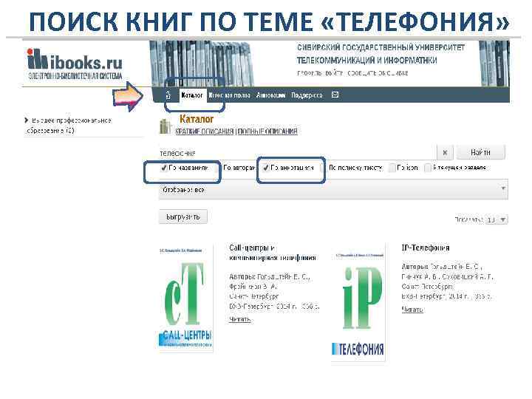Click the Выгрузить button
Viewport: 532px width, 399px height.
pos(183,216)
